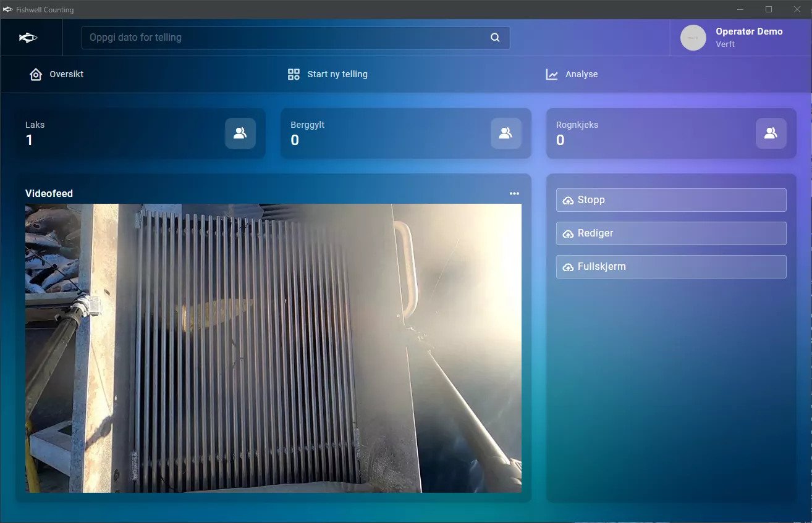
Task: Switch to the Analyse tab
Action: [572, 74]
